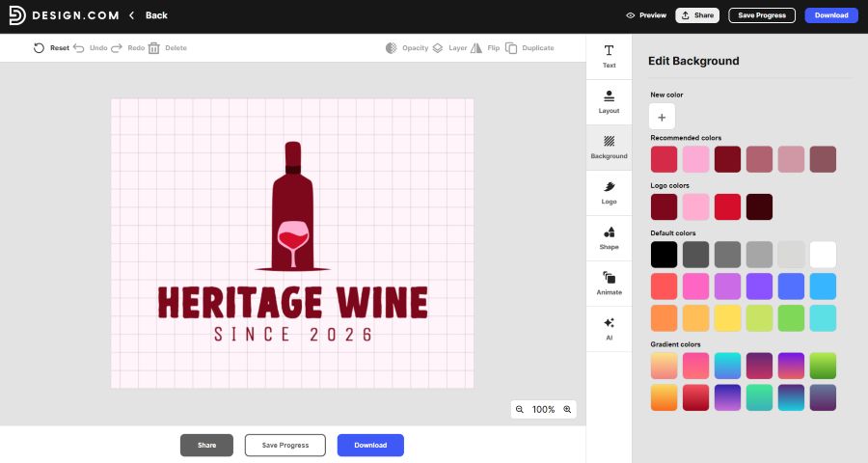The image size is (868, 463).
Task: Apply the teal green gradient swatch
Action: pyautogui.click(x=760, y=397)
